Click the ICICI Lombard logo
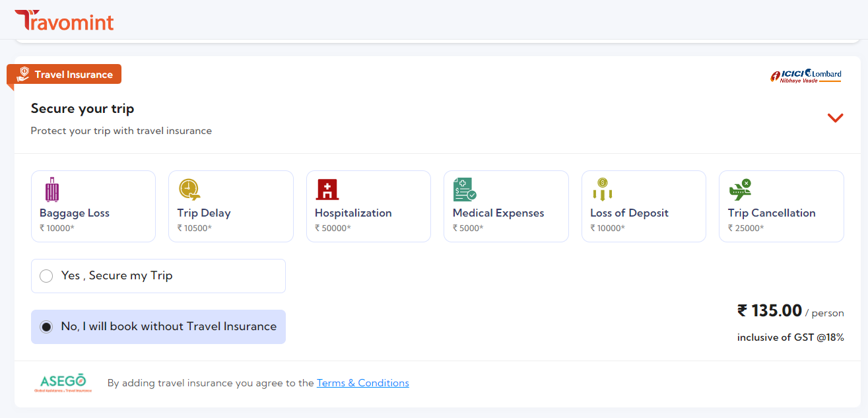Screen dimensions: 868x418 click(806, 75)
